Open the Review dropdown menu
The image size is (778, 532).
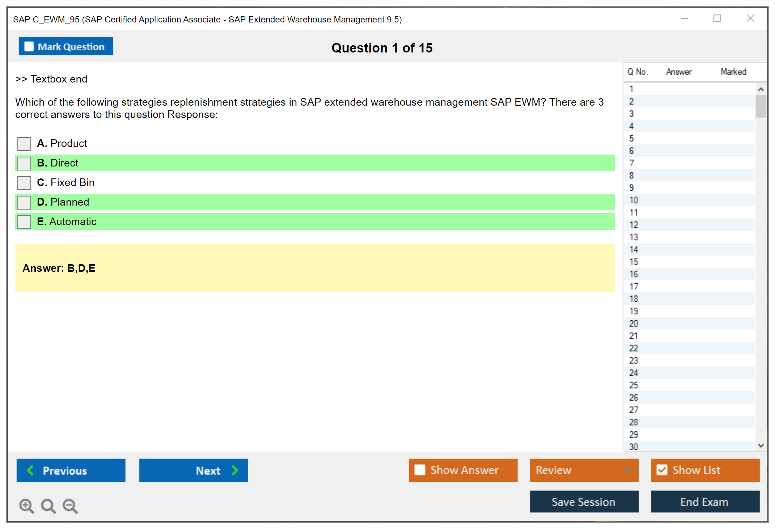(x=583, y=470)
